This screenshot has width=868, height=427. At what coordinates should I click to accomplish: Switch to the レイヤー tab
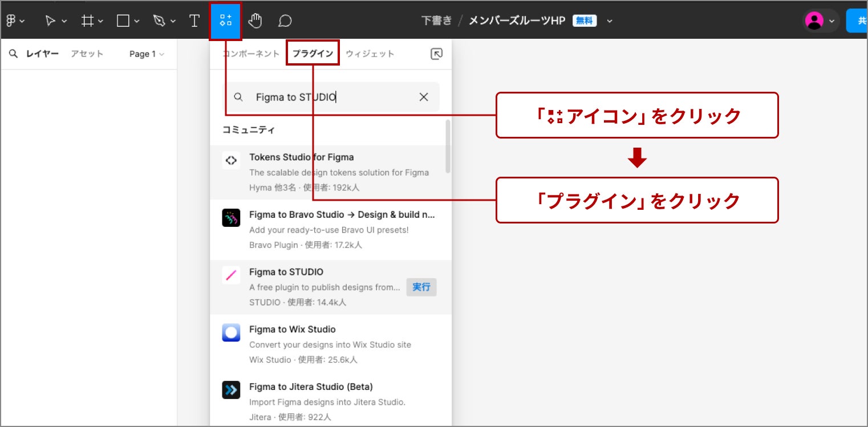click(x=42, y=54)
